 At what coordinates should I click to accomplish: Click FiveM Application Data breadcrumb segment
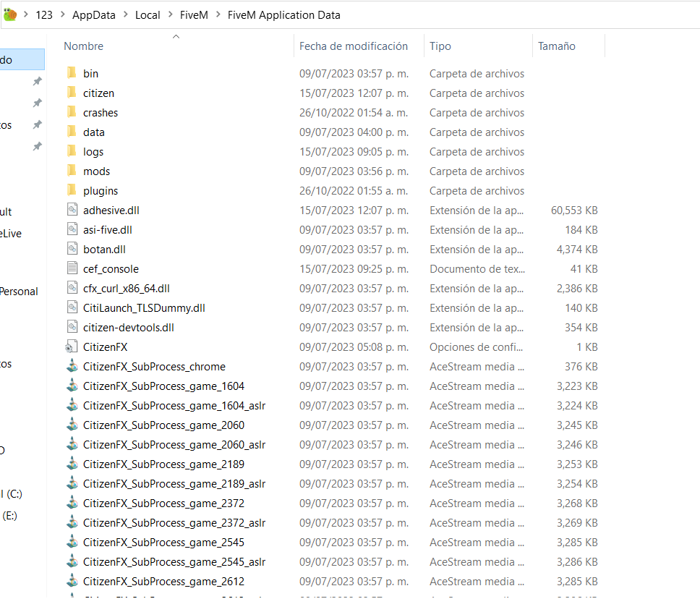284,14
